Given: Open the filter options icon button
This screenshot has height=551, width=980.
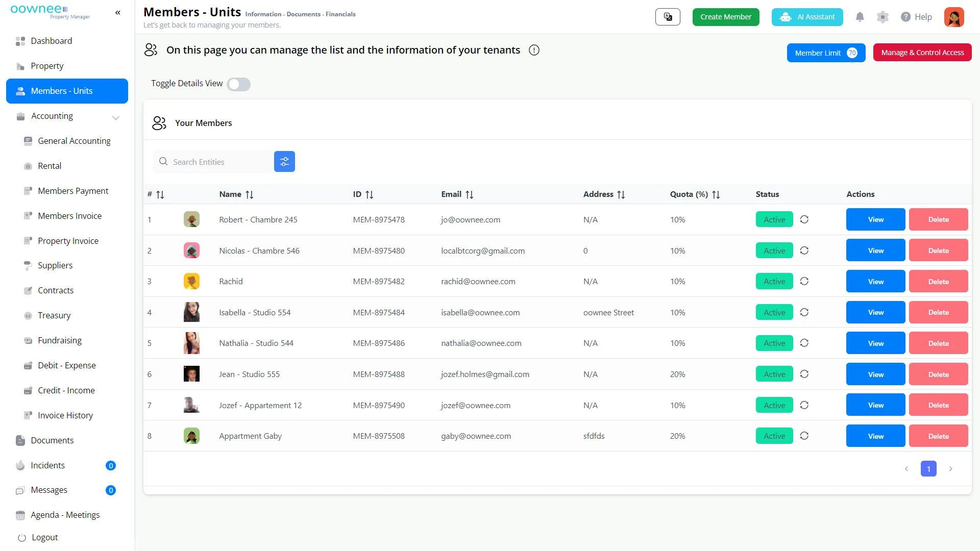Looking at the screenshot, I should (x=284, y=162).
